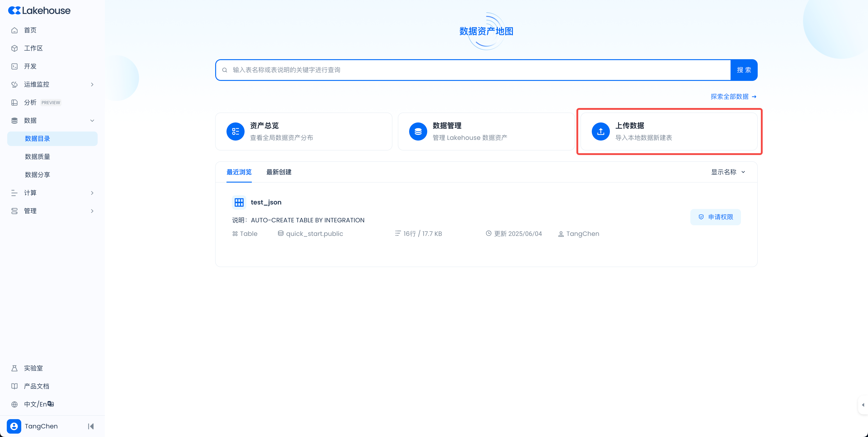Click the 工作区 cube icon
Screen dimensions: 868x437
point(14,48)
